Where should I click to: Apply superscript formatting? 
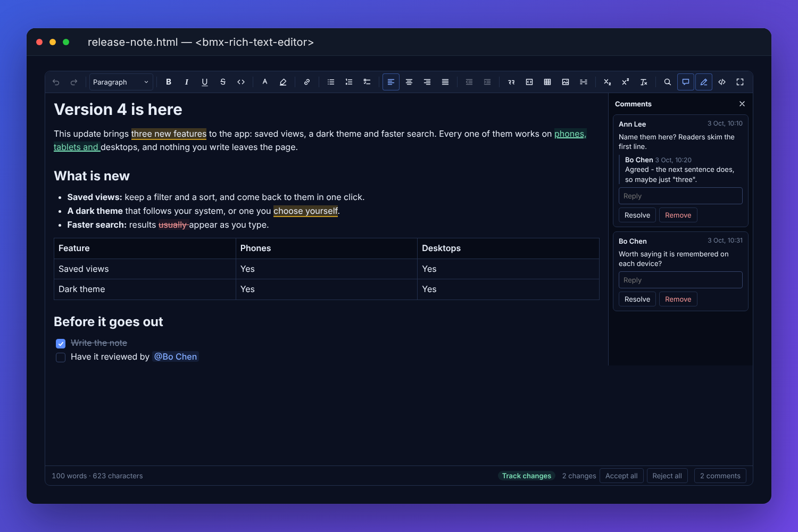[626, 82]
